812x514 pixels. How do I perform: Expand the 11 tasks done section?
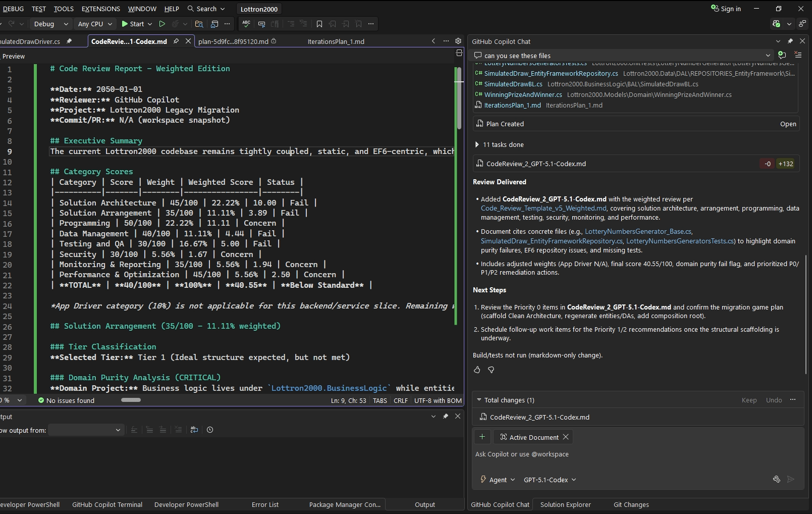477,144
